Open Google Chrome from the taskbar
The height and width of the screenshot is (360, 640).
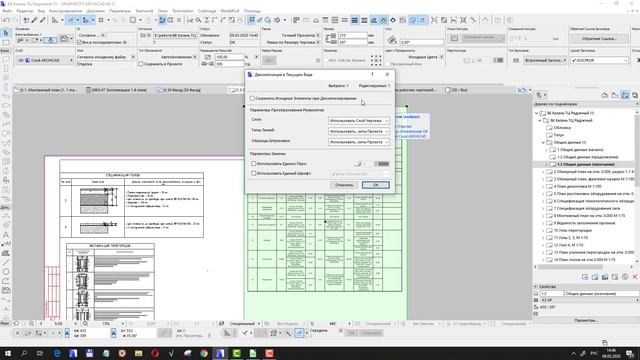coord(204,353)
